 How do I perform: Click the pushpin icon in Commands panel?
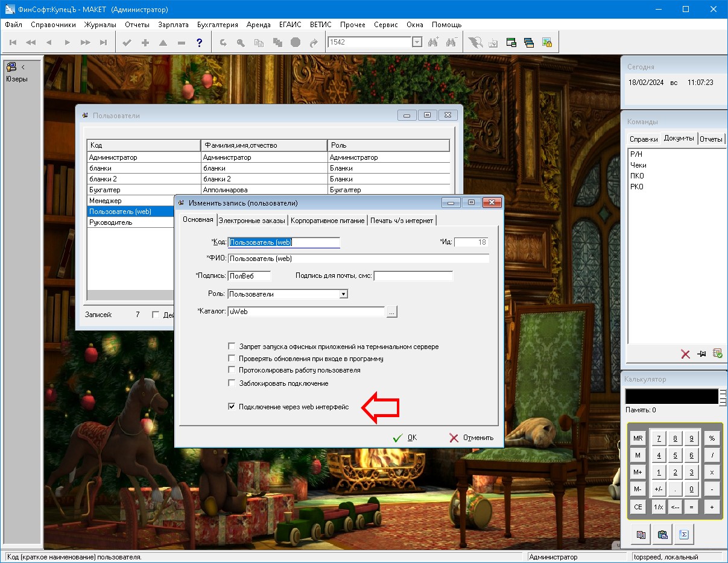[701, 354]
